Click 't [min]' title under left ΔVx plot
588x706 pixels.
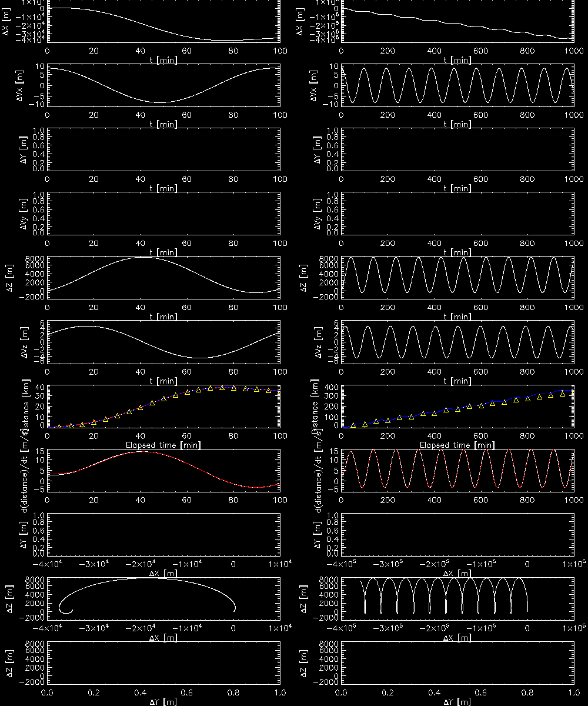click(163, 124)
